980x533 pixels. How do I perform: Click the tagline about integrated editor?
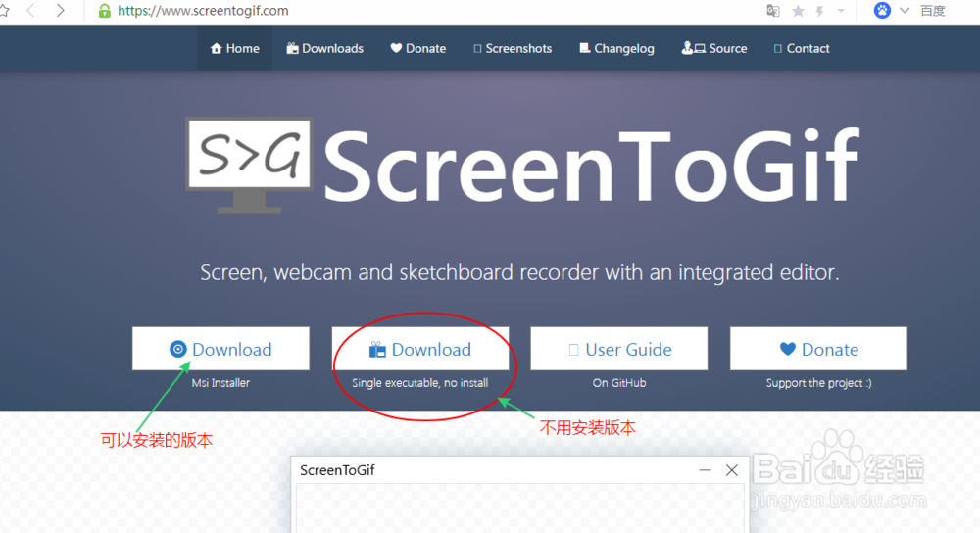pos(519,272)
